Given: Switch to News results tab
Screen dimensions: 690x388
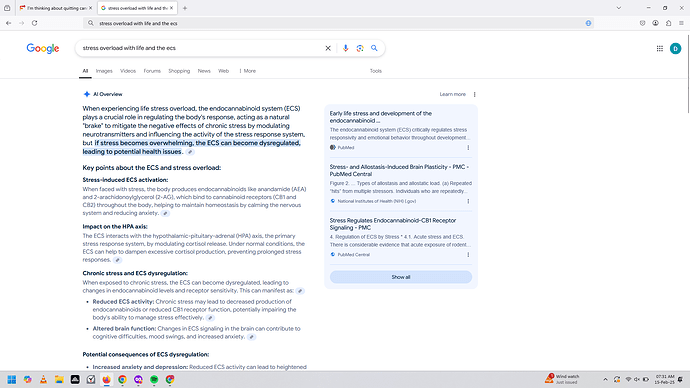Looking at the screenshot, I should click(x=204, y=71).
